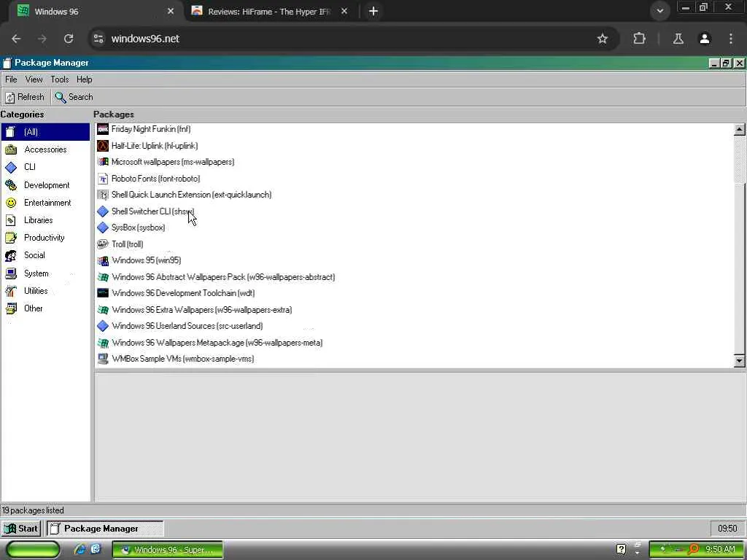Click the browser profile avatar icon

point(705,39)
